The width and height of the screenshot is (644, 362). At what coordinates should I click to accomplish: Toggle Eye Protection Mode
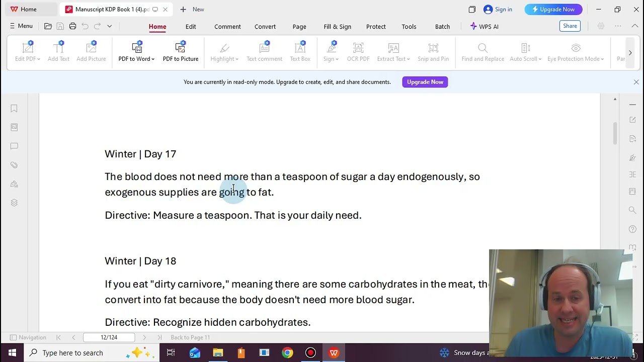(x=576, y=52)
